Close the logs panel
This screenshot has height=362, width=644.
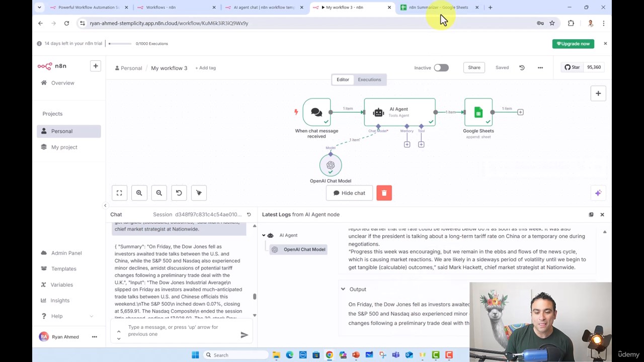602,215
